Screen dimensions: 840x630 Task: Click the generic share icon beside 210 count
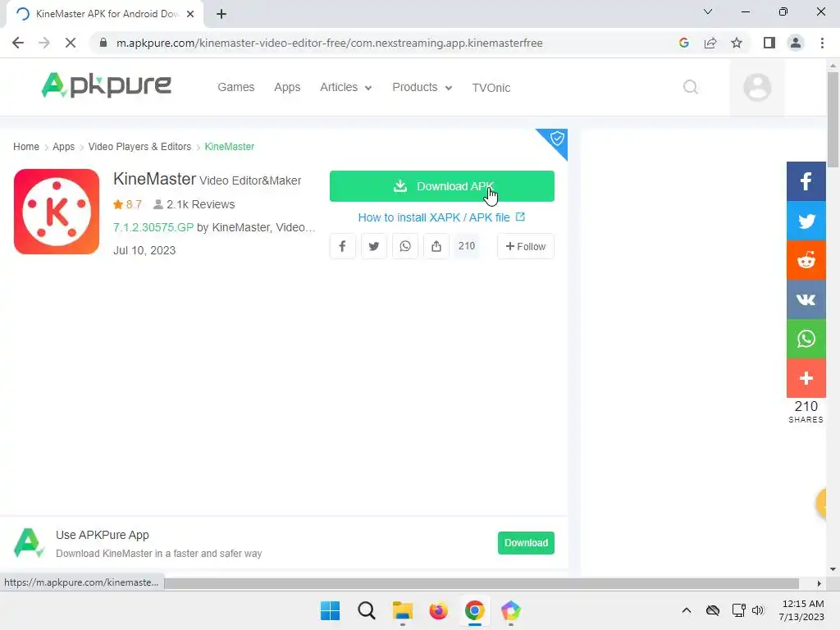[x=436, y=246]
